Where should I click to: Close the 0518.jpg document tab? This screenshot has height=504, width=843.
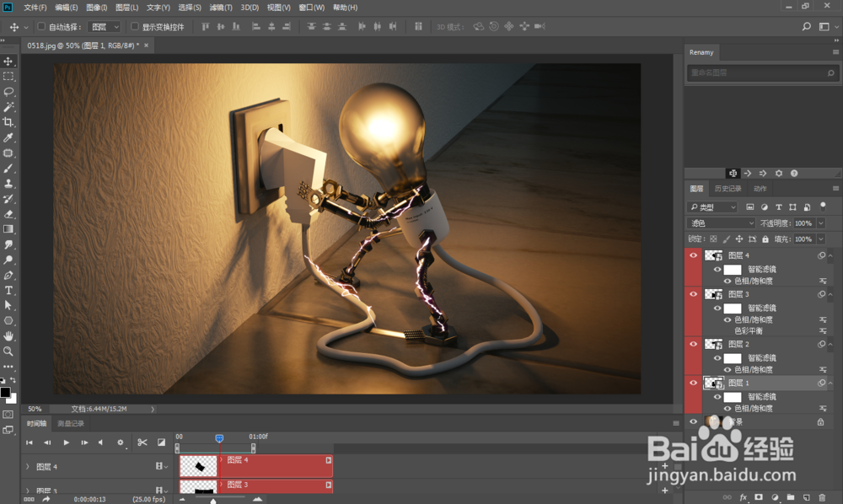click(146, 46)
